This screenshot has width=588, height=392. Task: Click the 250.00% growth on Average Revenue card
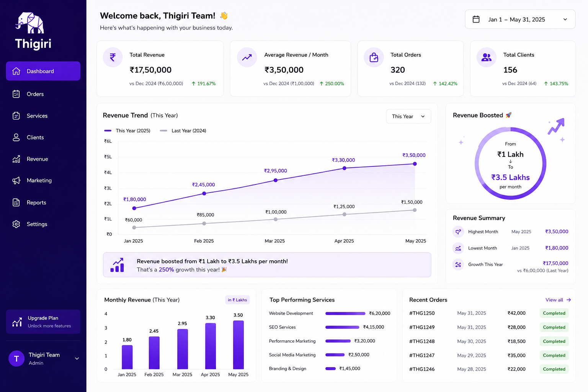[332, 83]
